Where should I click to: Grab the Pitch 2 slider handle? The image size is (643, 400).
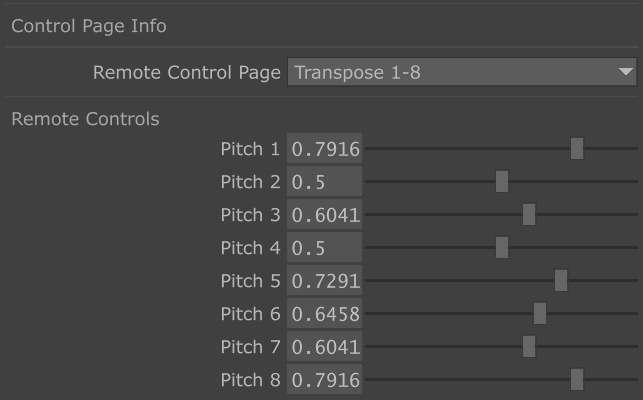click(x=502, y=182)
